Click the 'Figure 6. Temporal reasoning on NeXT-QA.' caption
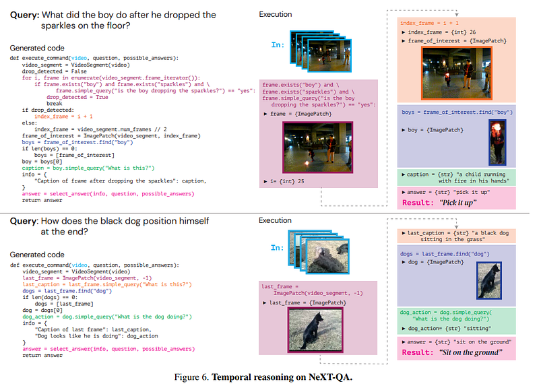Image resolution: width=539 pixels, height=392 pixels. coord(263,377)
